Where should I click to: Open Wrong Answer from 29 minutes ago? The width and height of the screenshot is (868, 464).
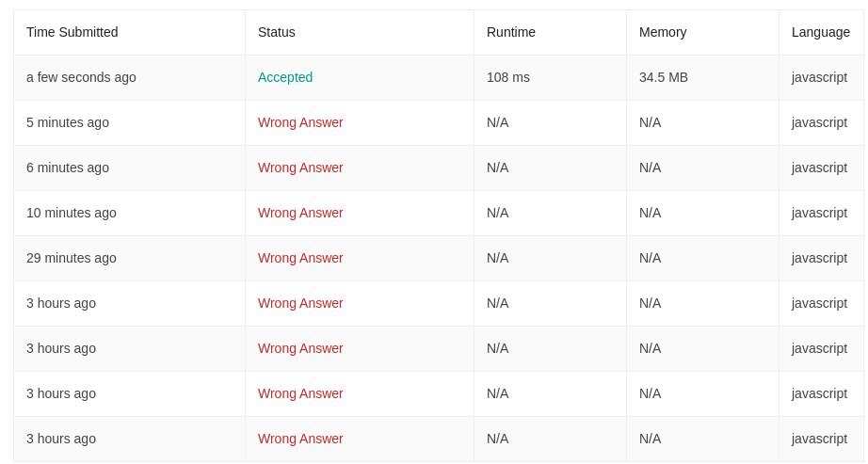(x=300, y=258)
